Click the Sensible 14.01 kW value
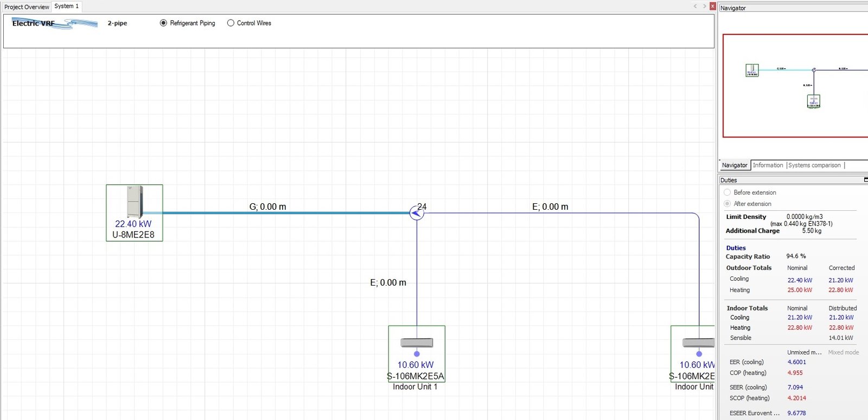 point(841,338)
